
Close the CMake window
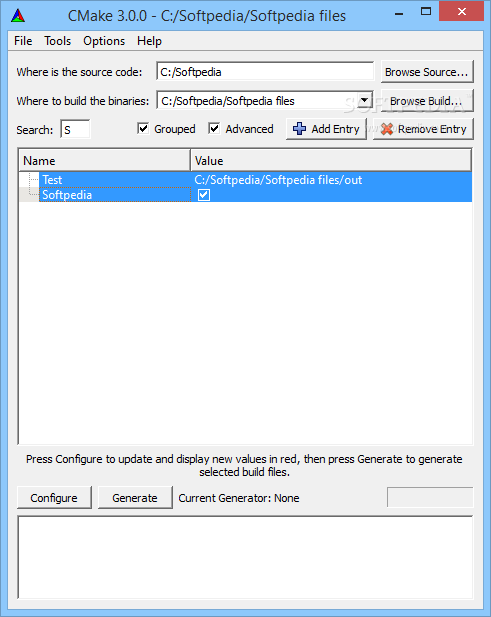click(x=461, y=12)
